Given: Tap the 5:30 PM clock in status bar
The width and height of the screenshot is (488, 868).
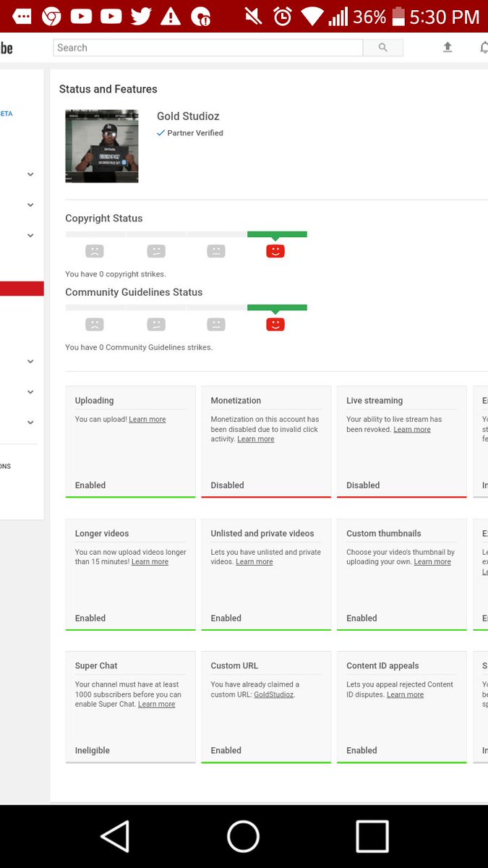Looking at the screenshot, I should tap(445, 16).
